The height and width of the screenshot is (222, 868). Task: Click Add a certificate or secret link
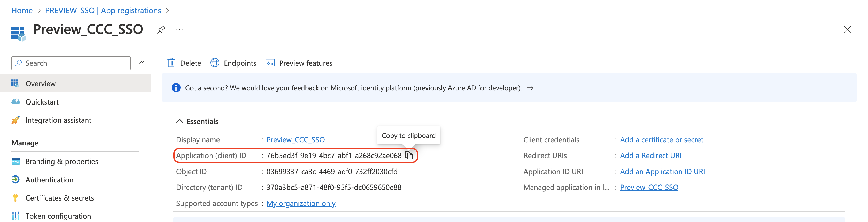tap(661, 140)
